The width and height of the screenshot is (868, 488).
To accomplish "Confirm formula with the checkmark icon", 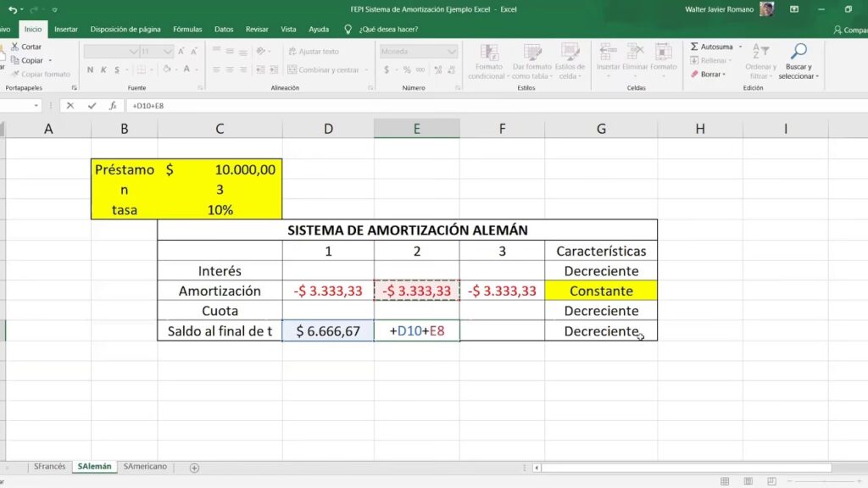I will point(91,106).
